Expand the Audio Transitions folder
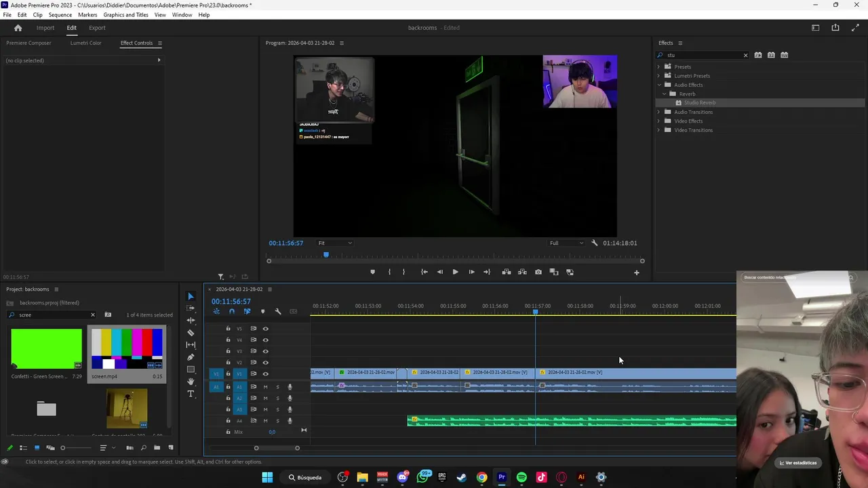This screenshot has height=488, width=868. (x=658, y=112)
